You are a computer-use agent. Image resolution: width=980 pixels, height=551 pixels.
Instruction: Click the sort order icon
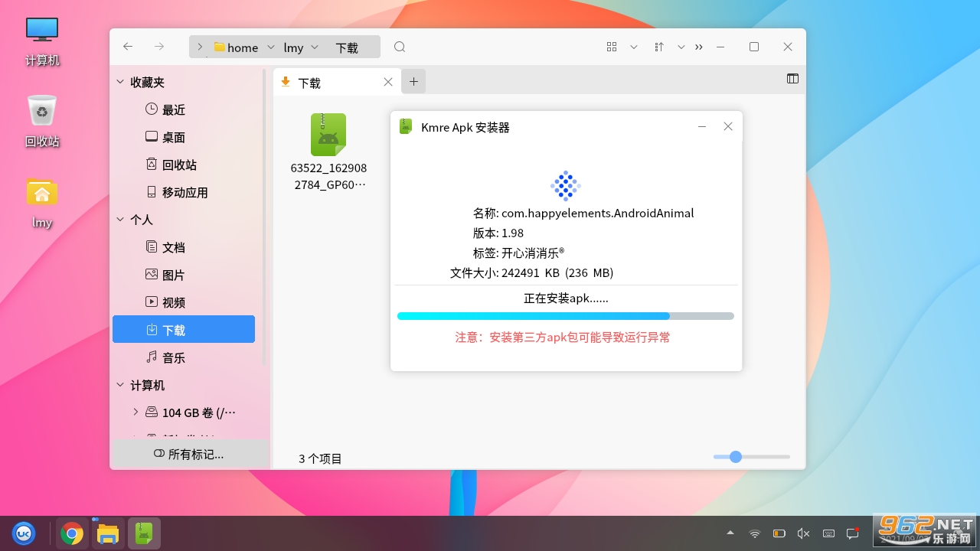(x=659, y=47)
